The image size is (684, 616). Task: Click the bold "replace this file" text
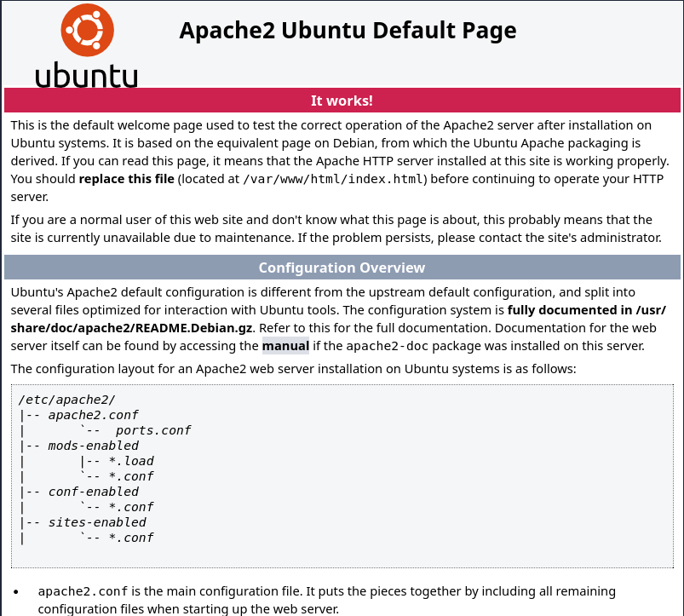pyautogui.click(x=127, y=179)
